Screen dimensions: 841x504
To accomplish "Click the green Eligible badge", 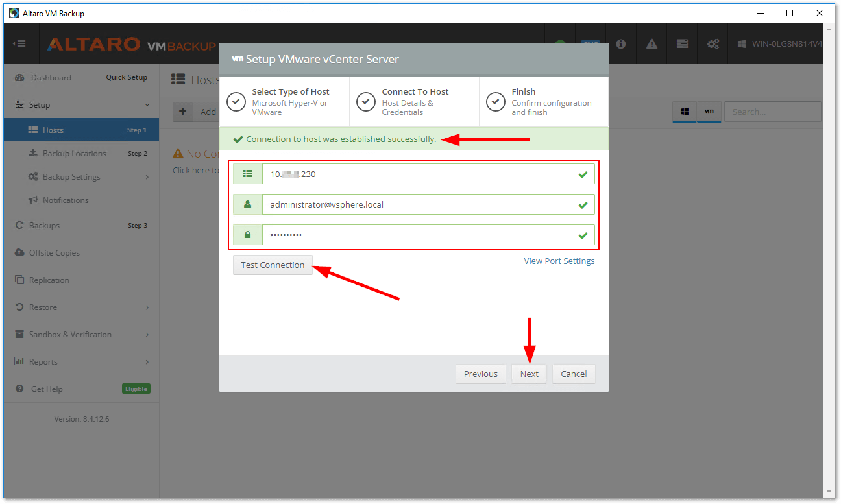I will (136, 389).
